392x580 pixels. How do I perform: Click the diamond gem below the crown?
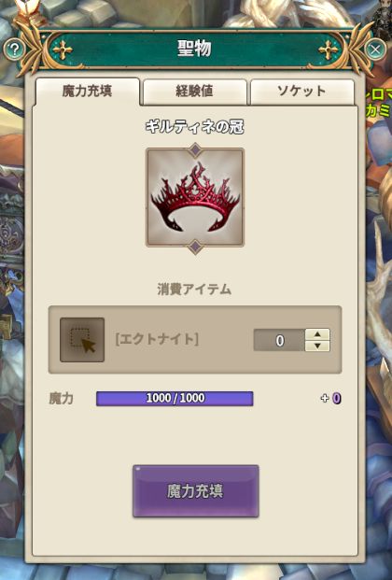tap(195, 247)
